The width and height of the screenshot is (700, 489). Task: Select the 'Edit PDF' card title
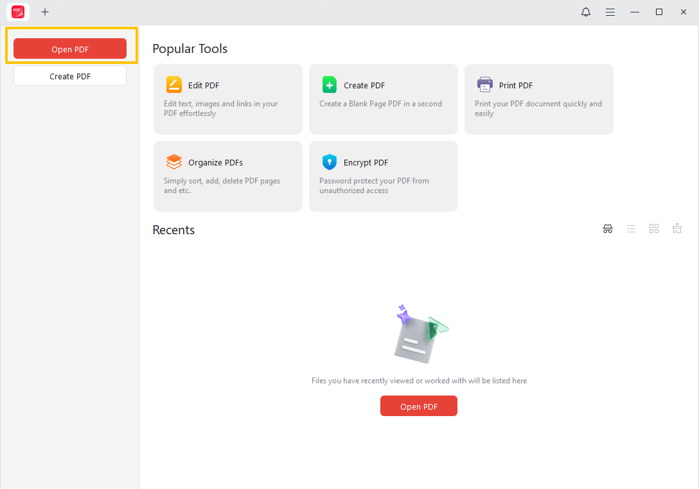204,85
